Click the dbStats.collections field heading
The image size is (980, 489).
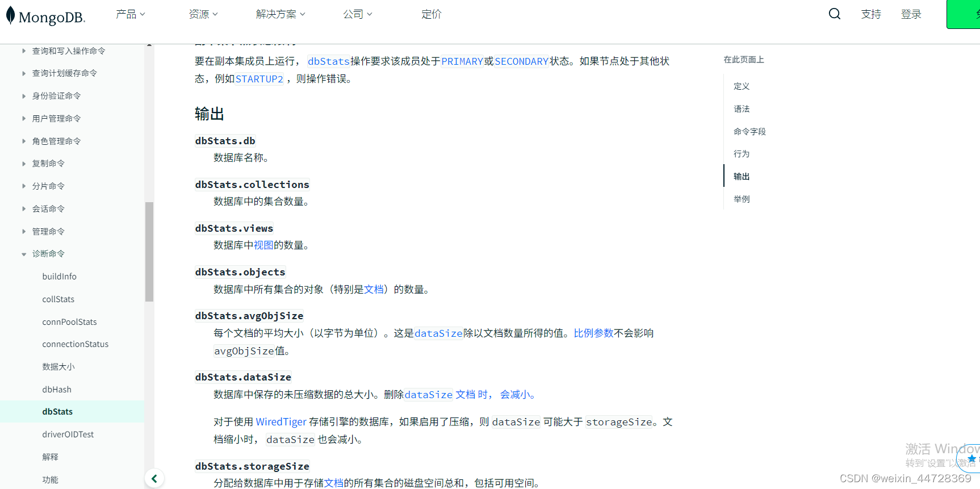click(252, 185)
